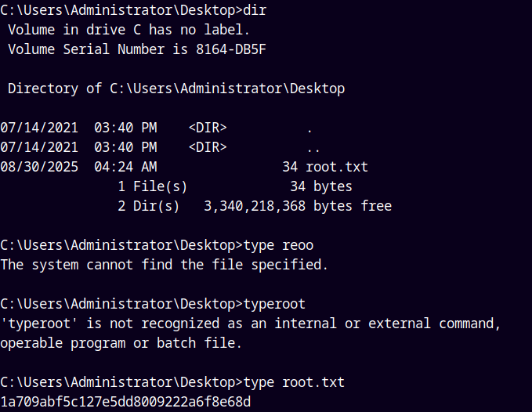
Task: Click the root flag hash output
Action: [125, 402]
